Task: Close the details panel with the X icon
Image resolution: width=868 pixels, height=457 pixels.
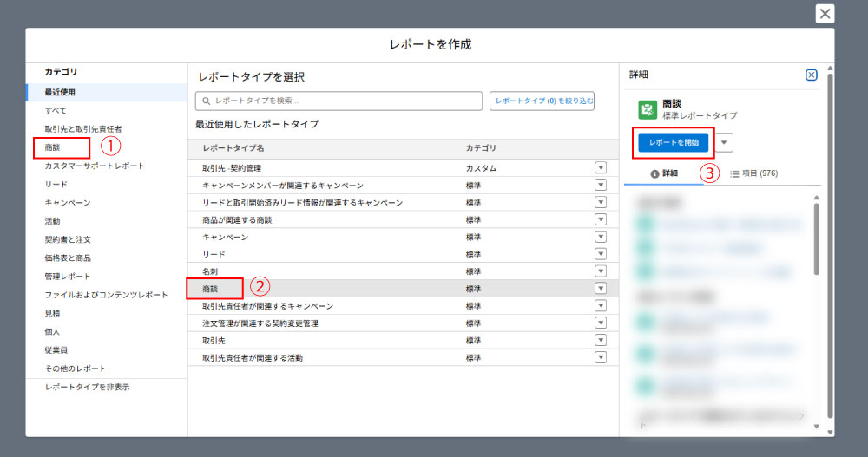Action: click(x=811, y=75)
